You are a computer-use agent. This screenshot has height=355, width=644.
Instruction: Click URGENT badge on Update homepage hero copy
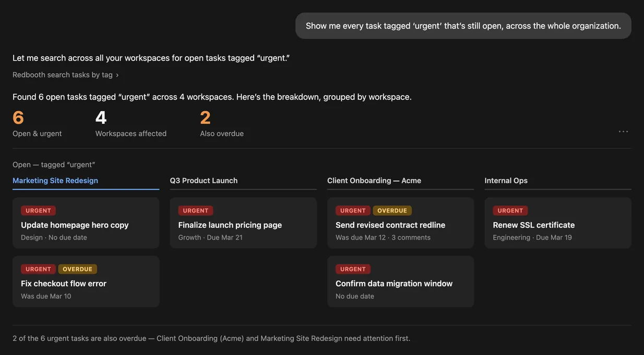(38, 211)
